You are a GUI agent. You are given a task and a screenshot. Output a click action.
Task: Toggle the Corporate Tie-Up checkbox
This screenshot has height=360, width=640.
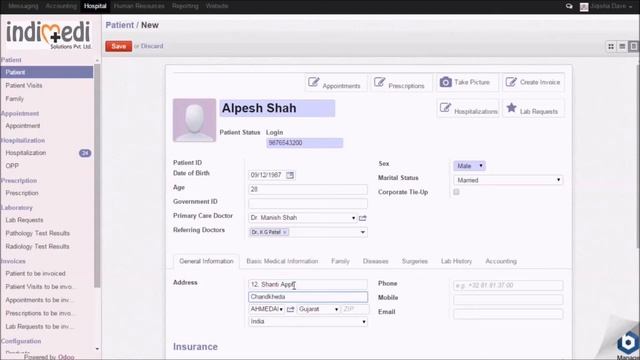coord(456,192)
